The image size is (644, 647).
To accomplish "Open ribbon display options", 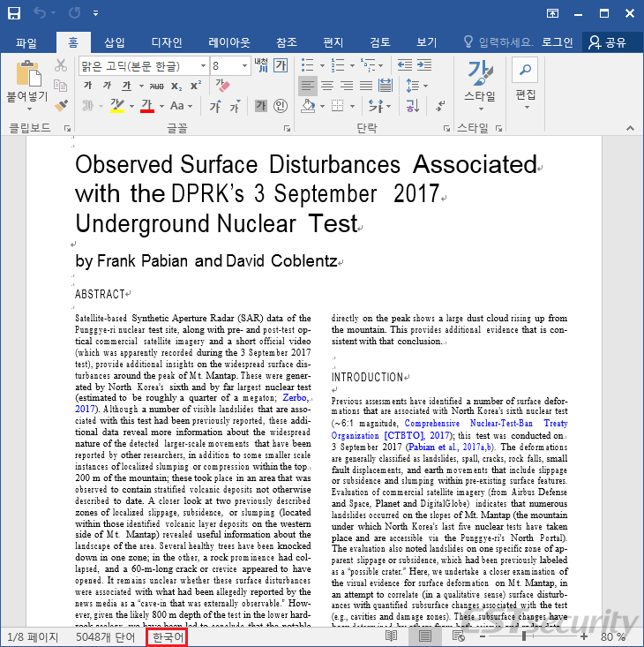I will [552, 13].
